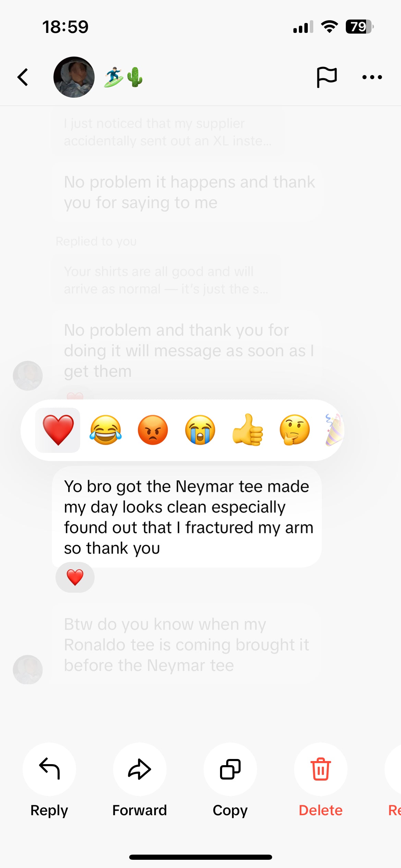Screen dimensions: 401x868
Task: Choose the party popper reaction
Action: click(x=334, y=430)
